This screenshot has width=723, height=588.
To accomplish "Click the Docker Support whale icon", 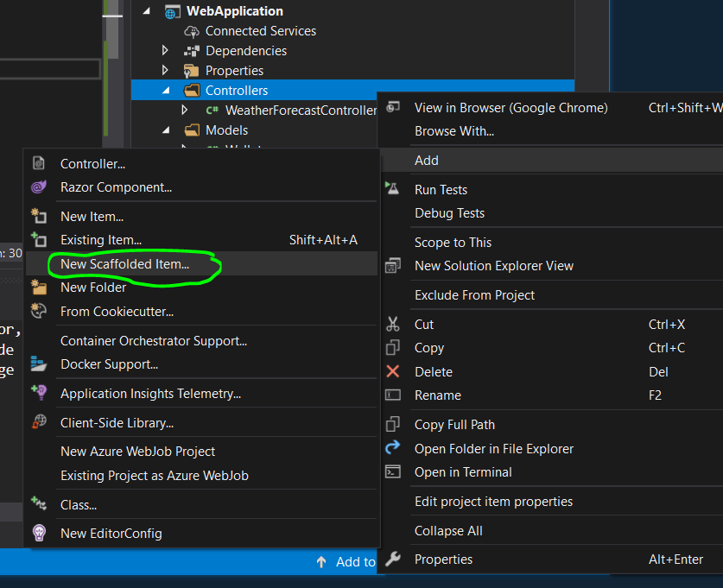I will coord(39,364).
